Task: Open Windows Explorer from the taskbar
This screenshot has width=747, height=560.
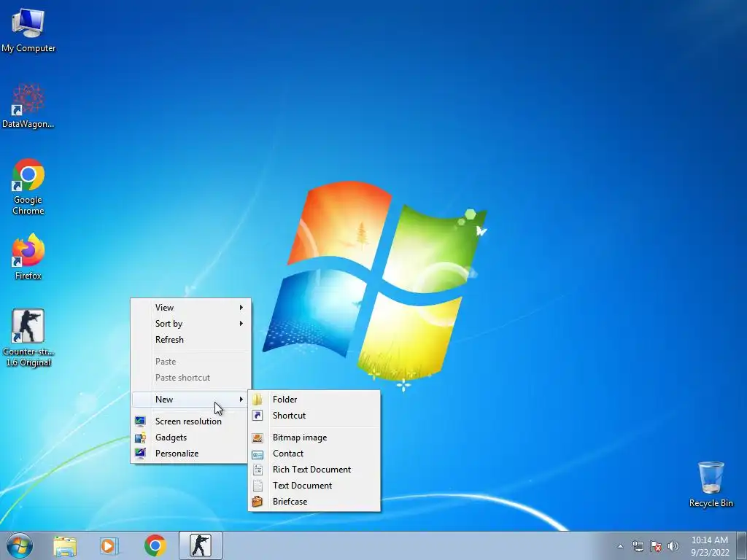Action: tap(65, 545)
